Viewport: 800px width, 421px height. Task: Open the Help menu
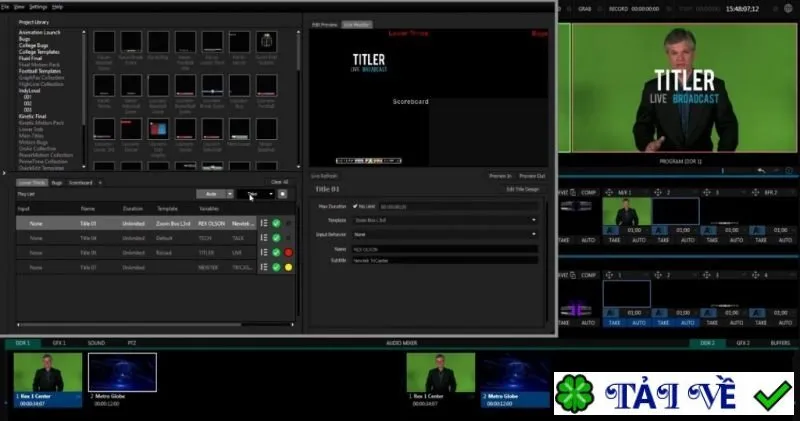pos(58,7)
